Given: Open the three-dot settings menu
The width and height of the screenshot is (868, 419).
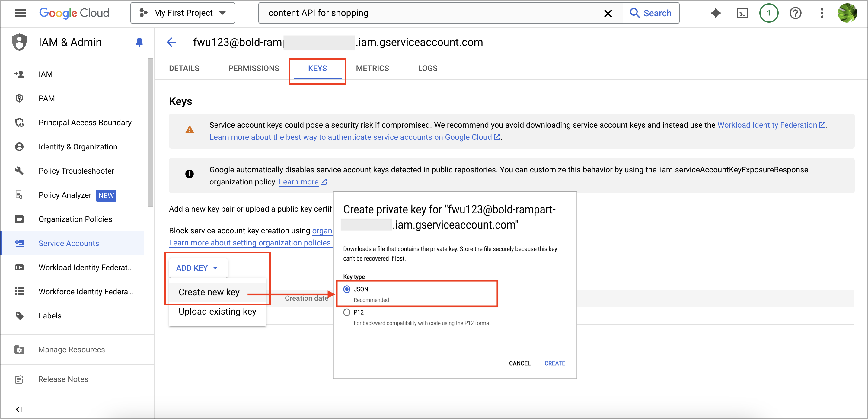Looking at the screenshot, I should 822,13.
